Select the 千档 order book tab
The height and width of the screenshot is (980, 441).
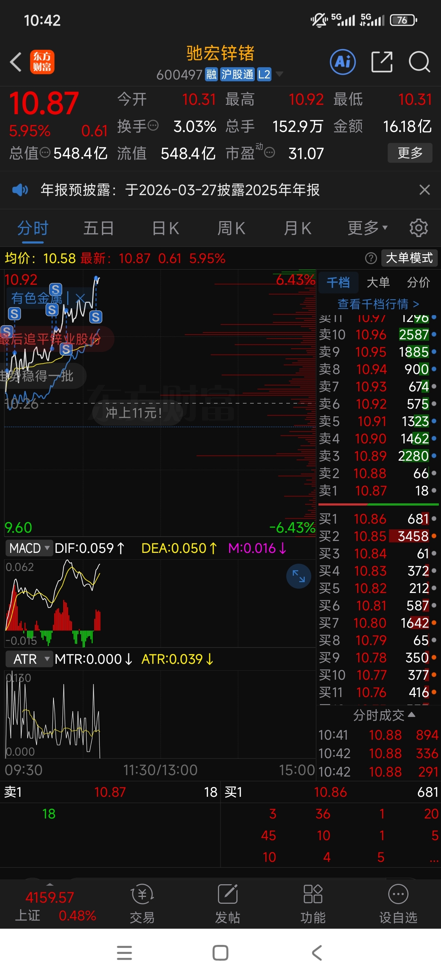tap(338, 282)
